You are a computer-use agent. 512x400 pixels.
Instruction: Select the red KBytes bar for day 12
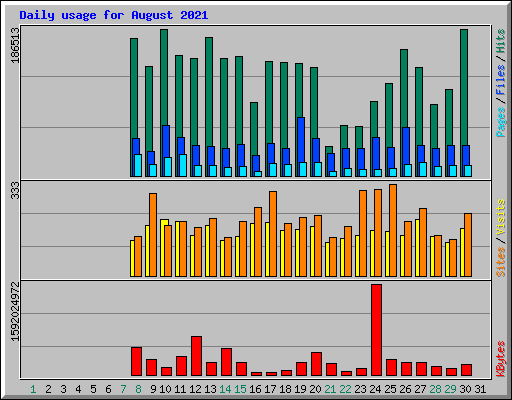196,356
